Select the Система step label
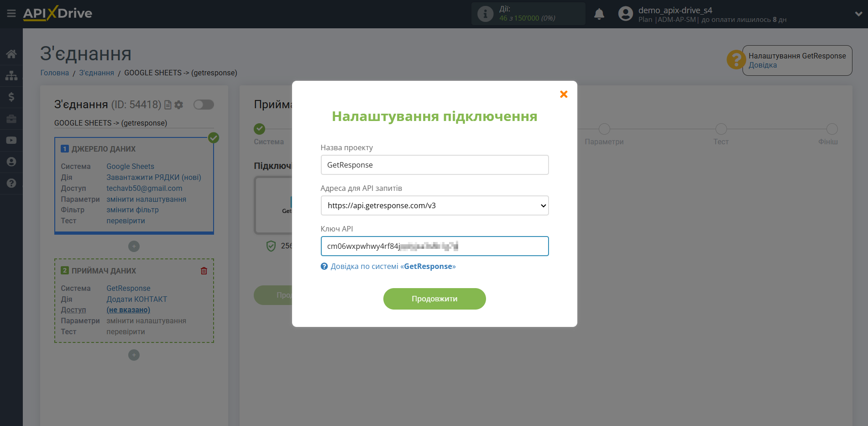 (269, 142)
